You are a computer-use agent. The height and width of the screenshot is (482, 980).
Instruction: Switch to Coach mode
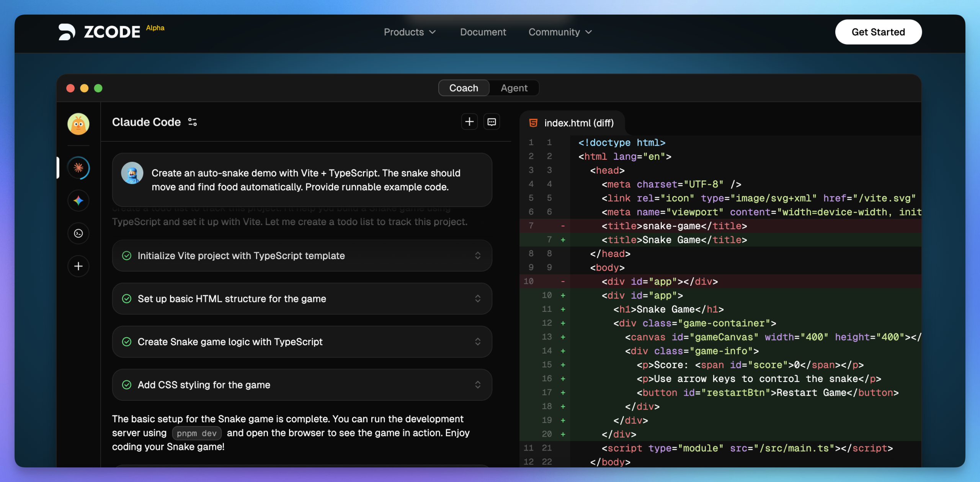click(464, 88)
